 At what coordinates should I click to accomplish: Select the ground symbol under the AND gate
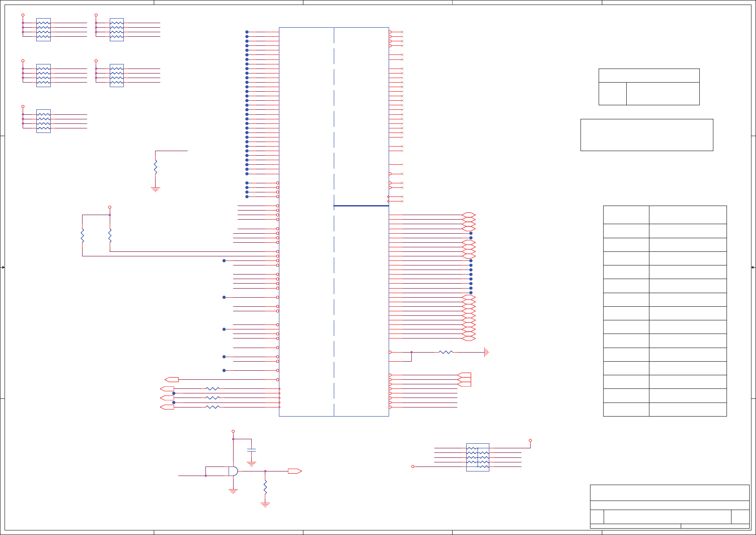(233, 491)
